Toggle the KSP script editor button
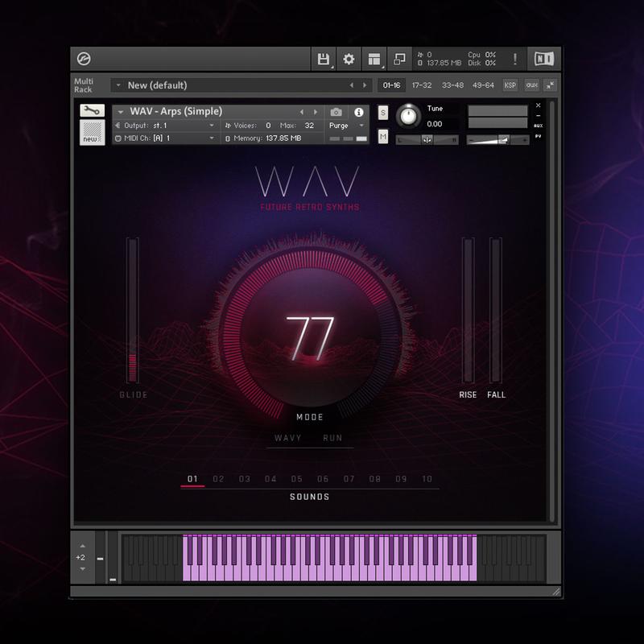Viewport: 644px width, 644px height. pos(510,85)
